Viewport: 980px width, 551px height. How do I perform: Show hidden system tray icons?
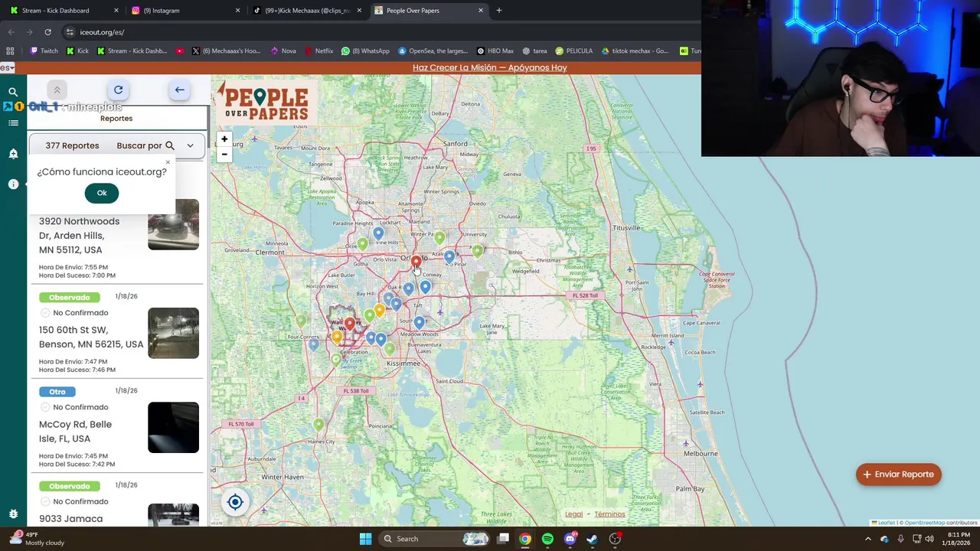coord(867,539)
